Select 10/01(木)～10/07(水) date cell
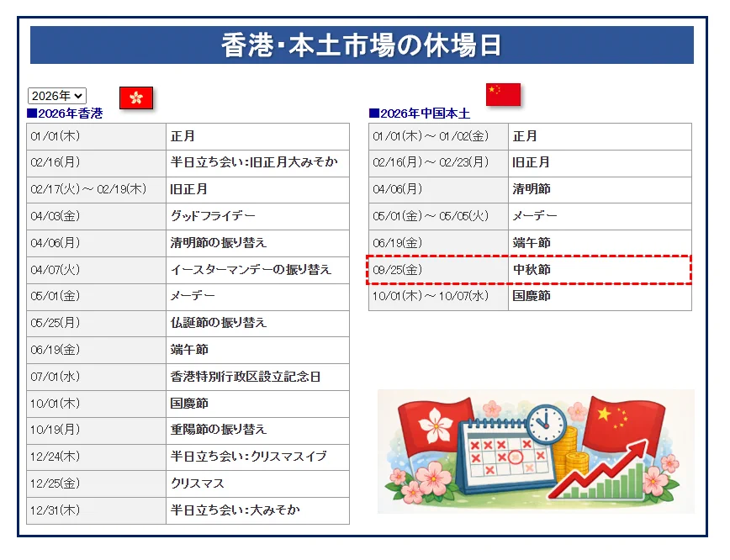The height and width of the screenshot is (560, 730). point(438,297)
